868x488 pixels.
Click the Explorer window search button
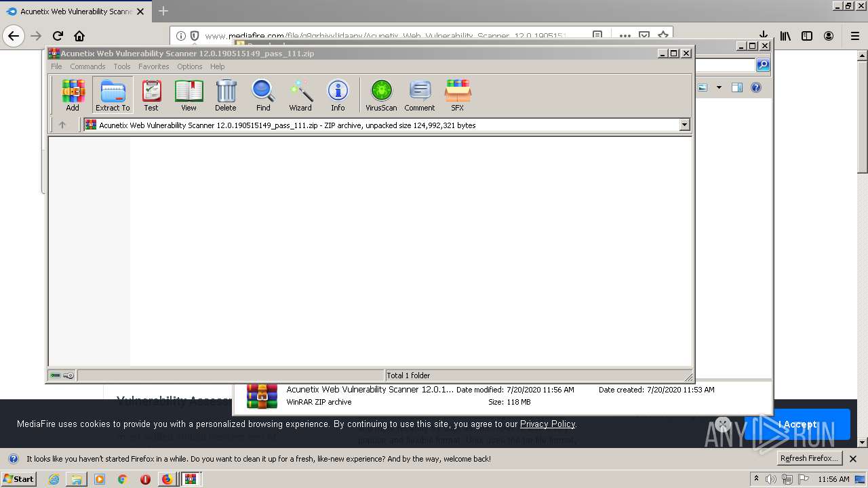pos(763,65)
